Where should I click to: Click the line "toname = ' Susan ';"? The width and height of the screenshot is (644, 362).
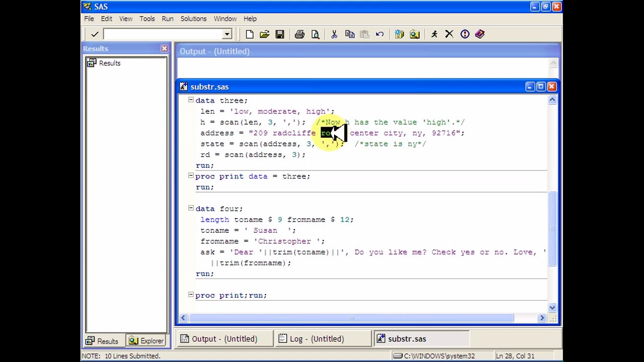248,230
